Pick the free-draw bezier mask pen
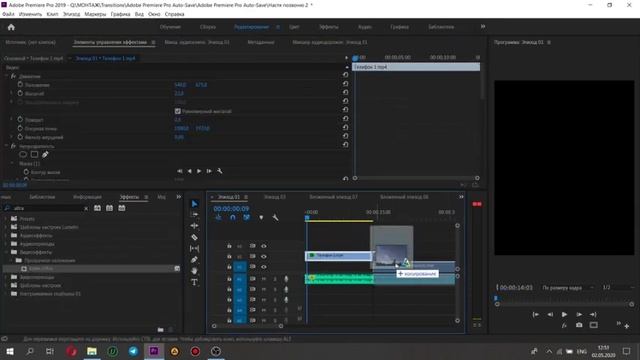 pos(45,154)
